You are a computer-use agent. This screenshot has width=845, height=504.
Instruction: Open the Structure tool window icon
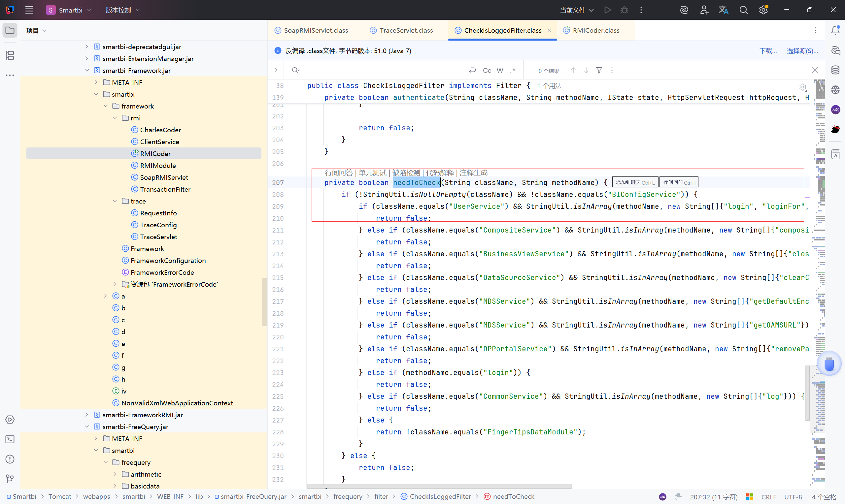[10, 55]
